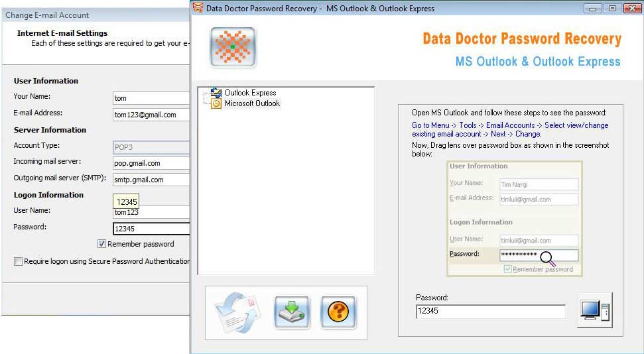
Task: Click the Account Type POP3 box
Action: pyautogui.click(x=151, y=147)
